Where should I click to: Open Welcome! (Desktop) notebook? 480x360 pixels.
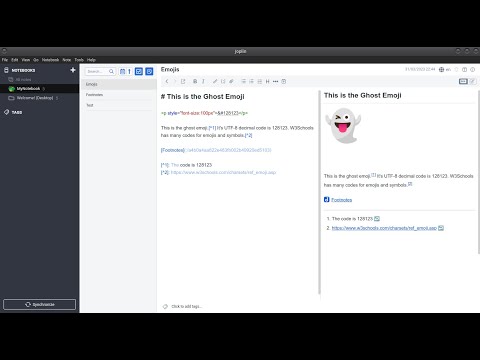pos(39,98)
